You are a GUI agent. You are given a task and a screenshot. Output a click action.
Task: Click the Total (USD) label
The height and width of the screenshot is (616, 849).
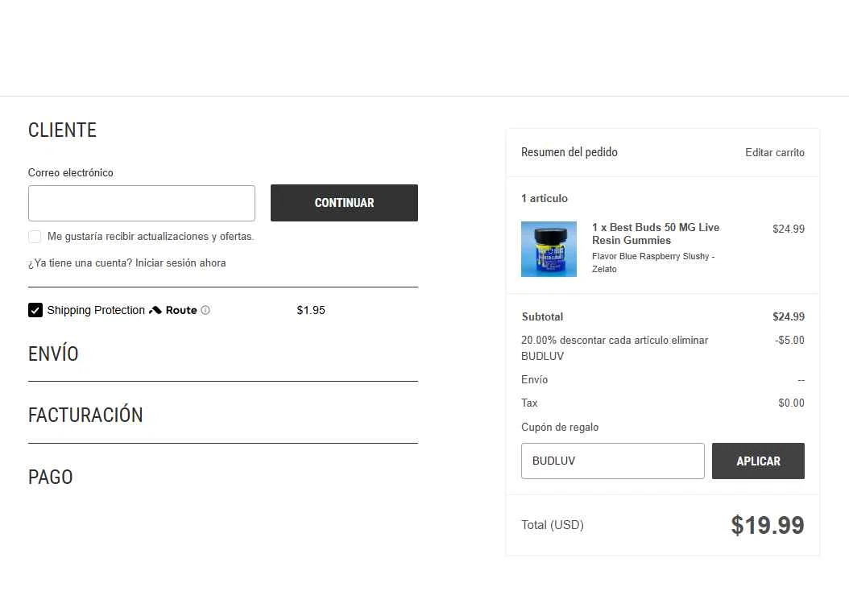click(553, 525)
